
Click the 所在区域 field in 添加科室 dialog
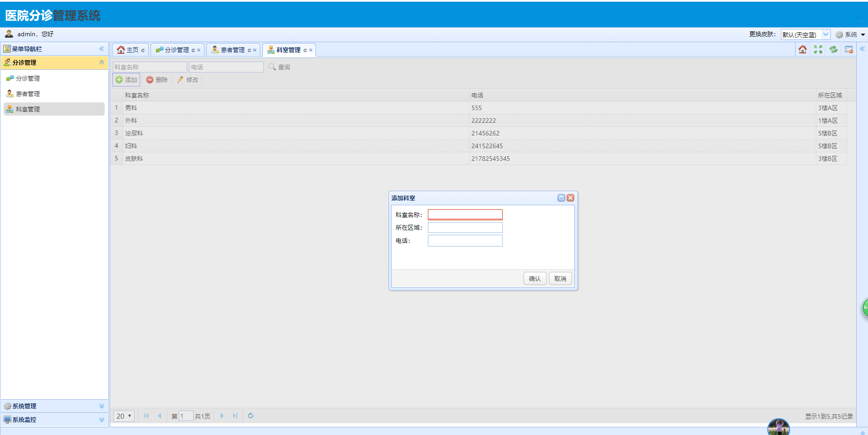click(465, 227)
